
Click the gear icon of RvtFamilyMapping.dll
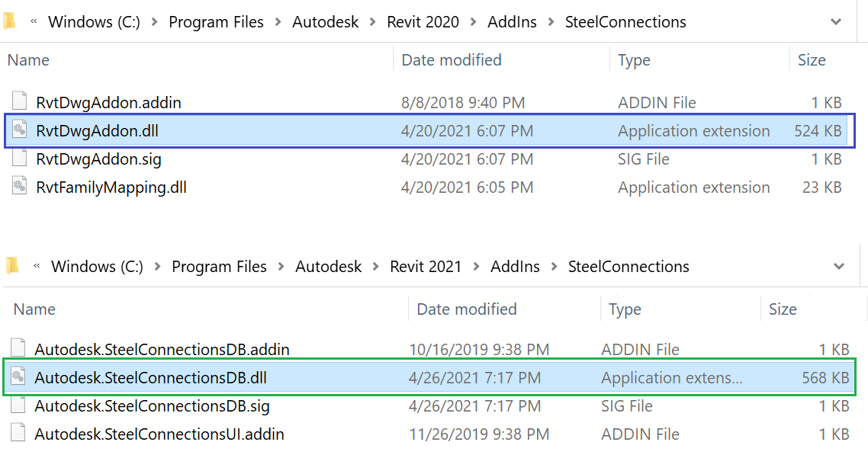19,187
